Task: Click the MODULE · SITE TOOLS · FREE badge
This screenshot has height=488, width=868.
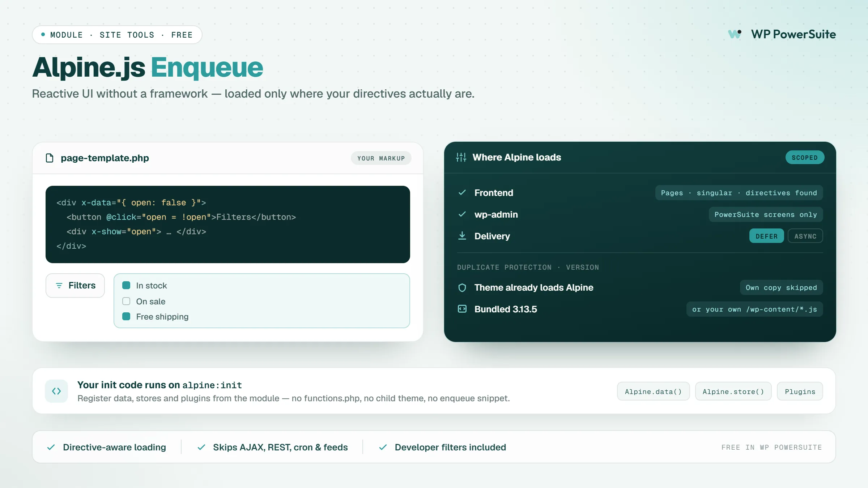Action: point(117,35)
